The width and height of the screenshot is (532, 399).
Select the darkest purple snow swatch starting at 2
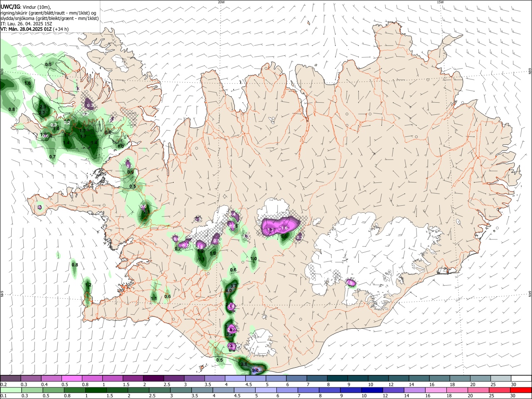pyautogui.click(x=153, y=378)
